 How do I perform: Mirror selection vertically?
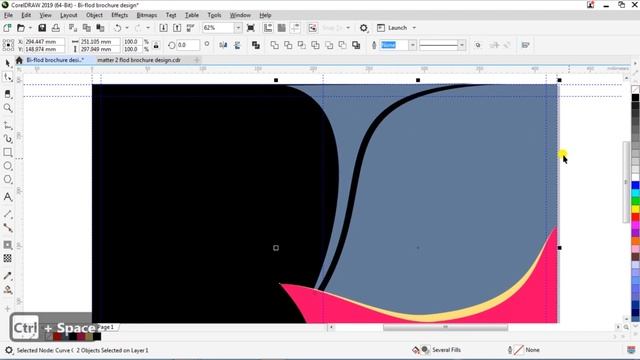pos(237,45)
